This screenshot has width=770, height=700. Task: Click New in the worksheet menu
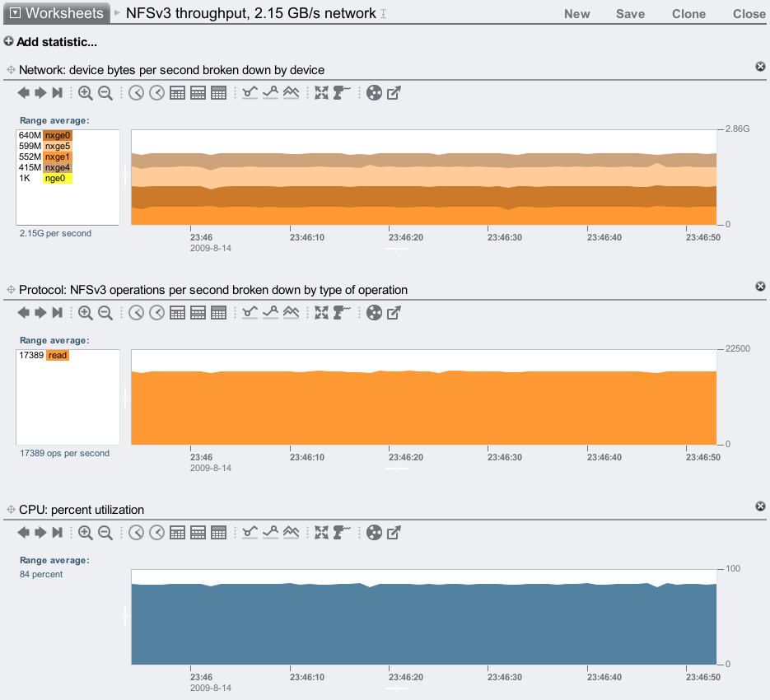[576, 14]
